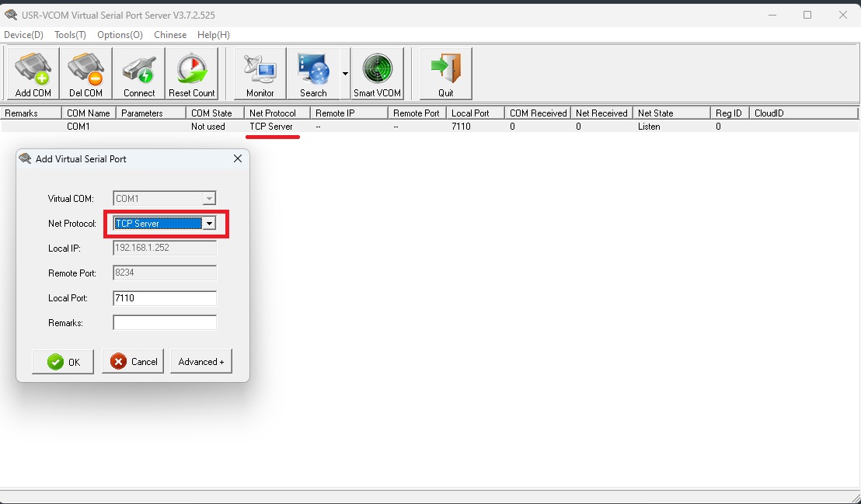Viewport: 861px width, 504px height.
Task: Click the Remote IP column header
Action: click(x=349, y=113)
